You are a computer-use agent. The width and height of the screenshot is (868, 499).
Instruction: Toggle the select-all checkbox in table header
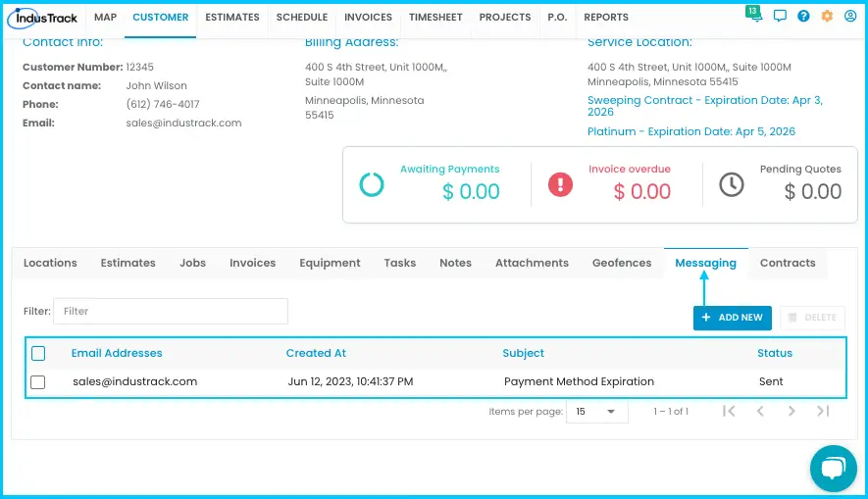point(38,354)
